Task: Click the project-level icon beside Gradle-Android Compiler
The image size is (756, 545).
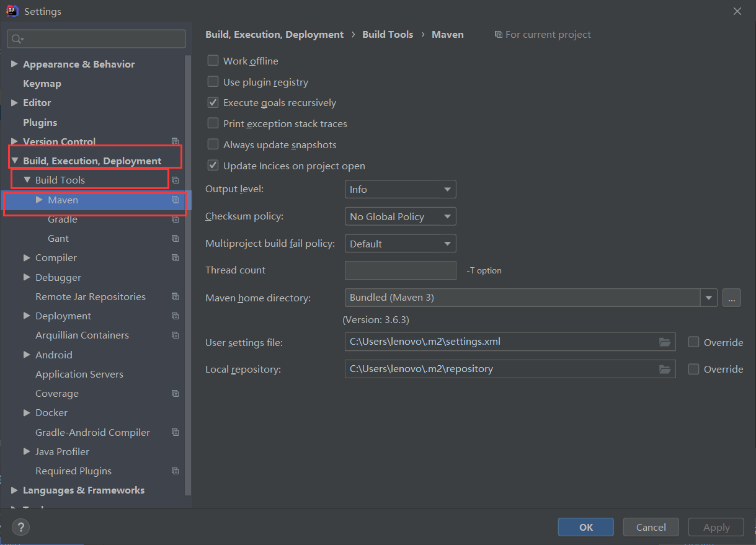Action: pyautogui.click(x=175, y=433)
